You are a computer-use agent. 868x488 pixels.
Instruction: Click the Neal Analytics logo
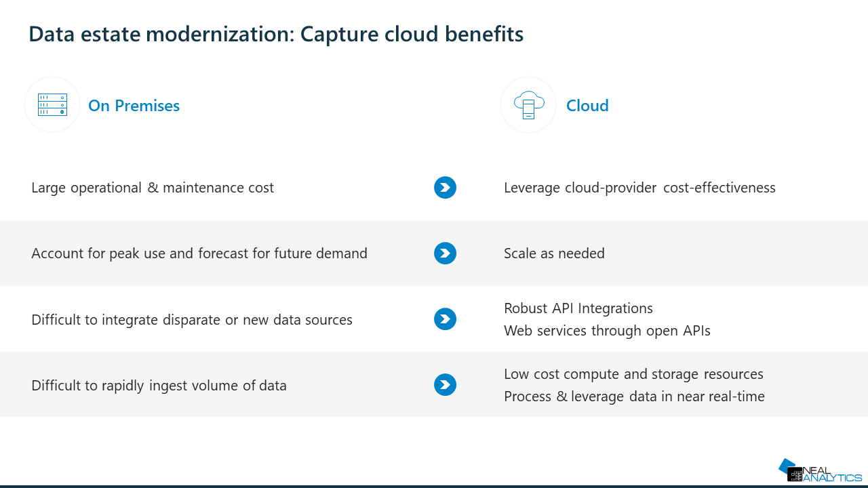click(x=819, y=470)
